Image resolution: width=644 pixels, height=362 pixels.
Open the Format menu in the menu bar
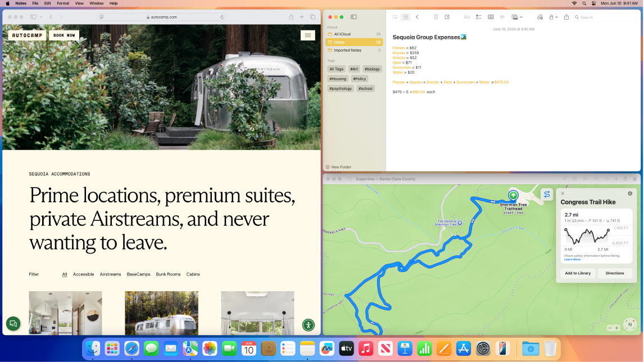pos(62,3)
